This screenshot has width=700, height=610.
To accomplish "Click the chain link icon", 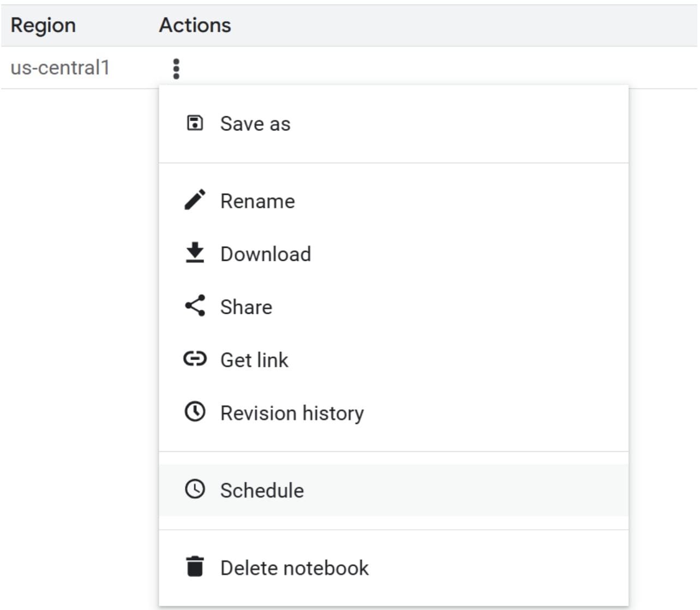I will coord(195,359).
